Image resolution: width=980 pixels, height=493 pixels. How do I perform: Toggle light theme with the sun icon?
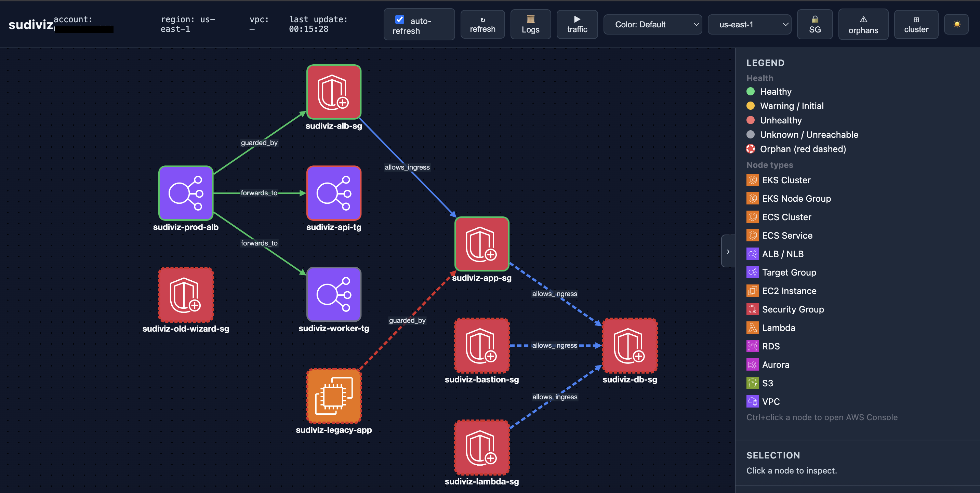[956, 24]
